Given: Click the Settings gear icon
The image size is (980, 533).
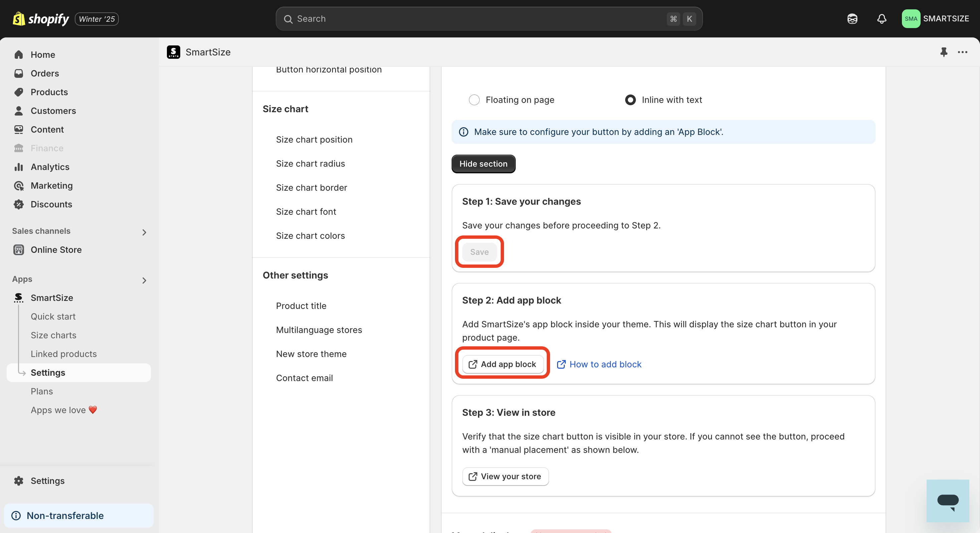Looking at the screenshot, I should tap(19, 481).
